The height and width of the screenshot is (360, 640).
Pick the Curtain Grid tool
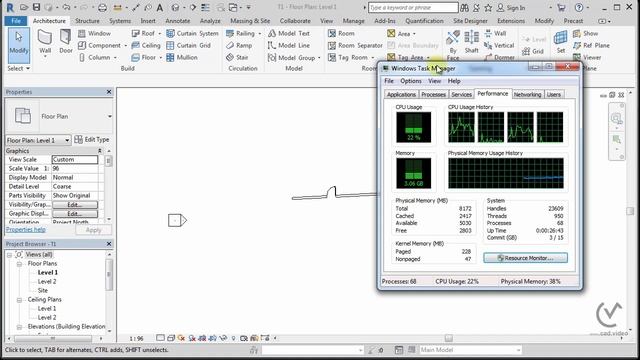point(189,45)
